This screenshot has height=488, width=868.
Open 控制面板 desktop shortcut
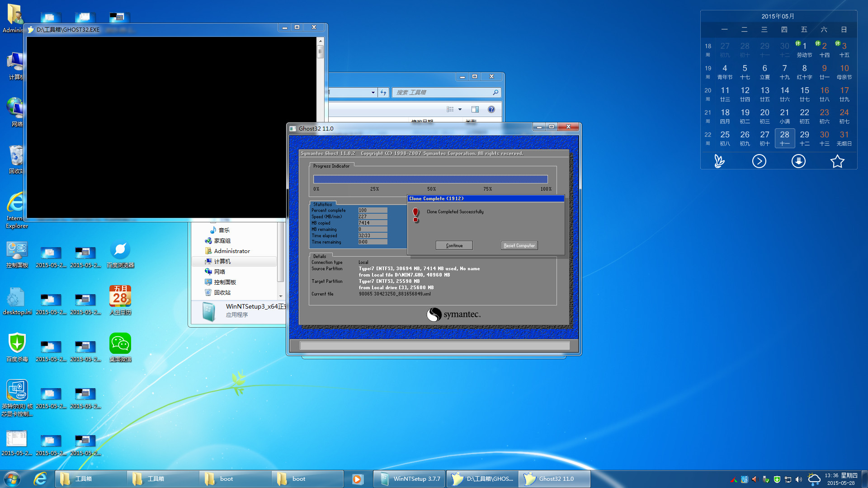point(17,254)
